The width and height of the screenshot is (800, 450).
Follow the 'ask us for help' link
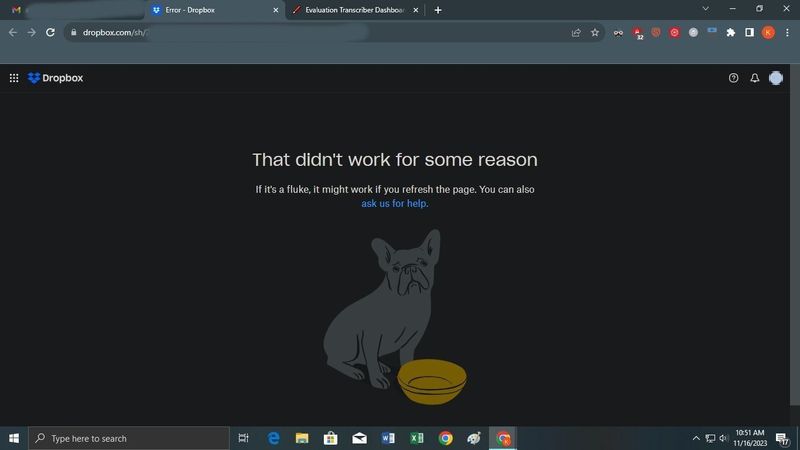(394, 204)
